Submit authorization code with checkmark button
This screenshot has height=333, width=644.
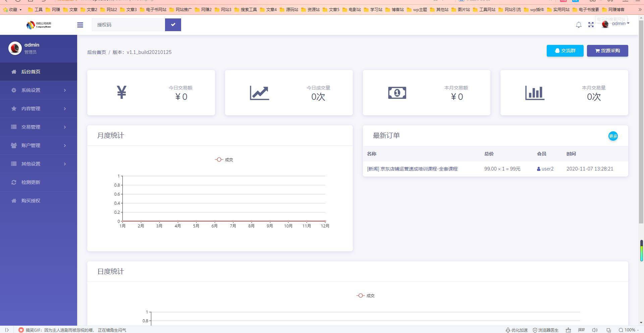pyautogui.click(x=173, y=25)
